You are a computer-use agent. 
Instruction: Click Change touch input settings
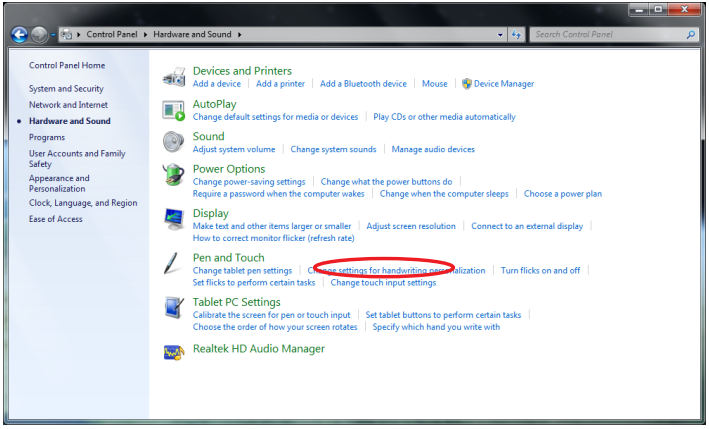[383, 283]
